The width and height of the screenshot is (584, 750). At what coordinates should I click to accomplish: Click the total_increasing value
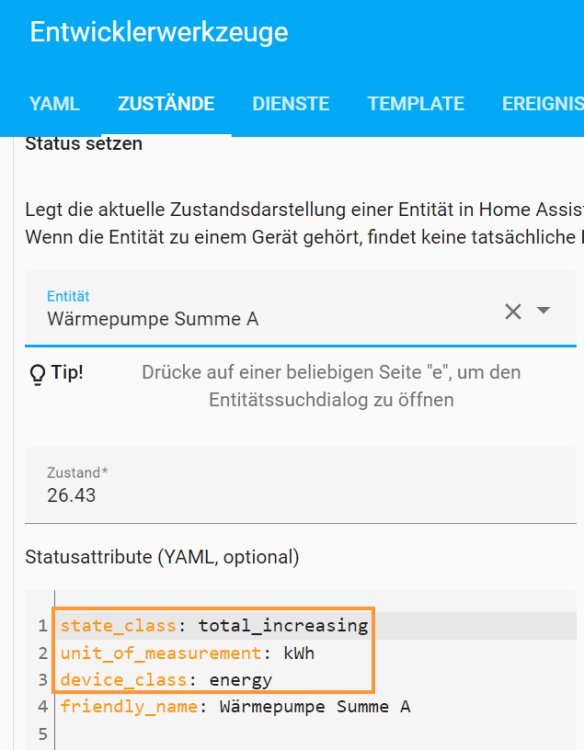pos(283,626)
